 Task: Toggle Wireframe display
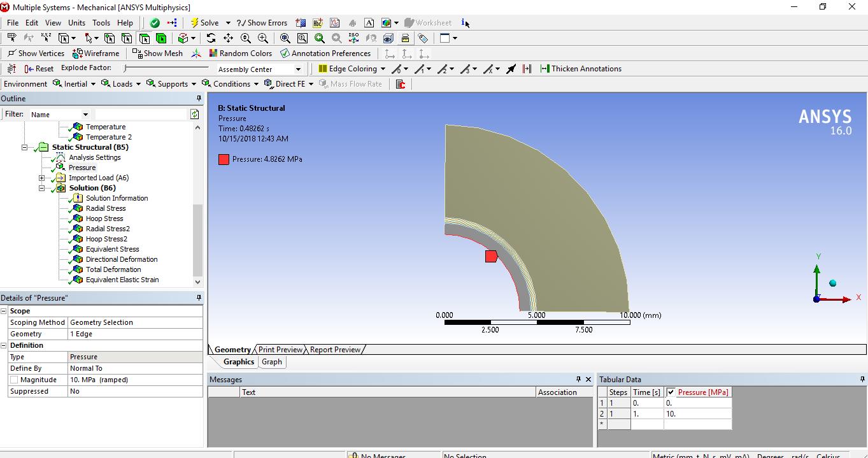(96, 54)
